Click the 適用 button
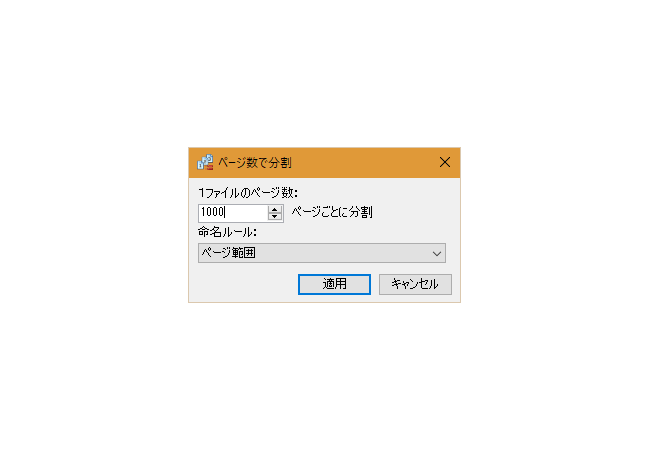650x450 pixels. pyautogui.click(x=334, y=284)
